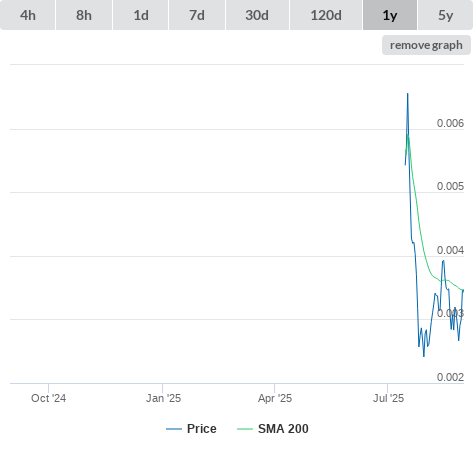The height and width of the screenshot is (455, 474).
Task: Click the Apr '25 x-axis label
Action: (275, 398)
